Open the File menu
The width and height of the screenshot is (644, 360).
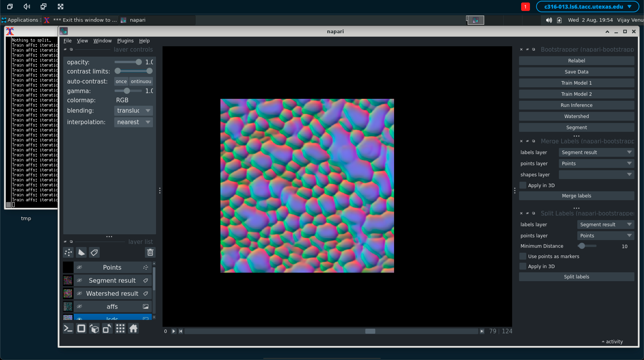pos(67,40)
